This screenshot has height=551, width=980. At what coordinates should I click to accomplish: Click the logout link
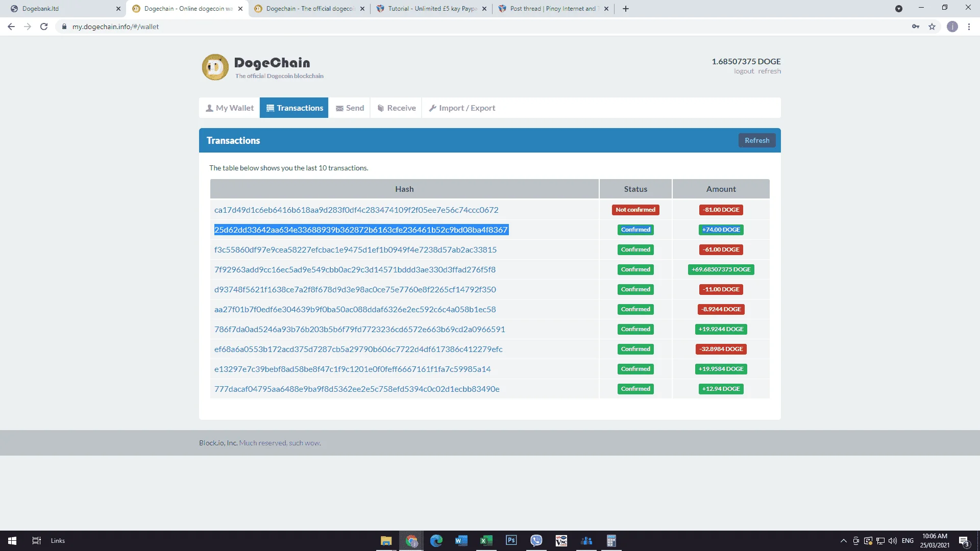[744, 71]
